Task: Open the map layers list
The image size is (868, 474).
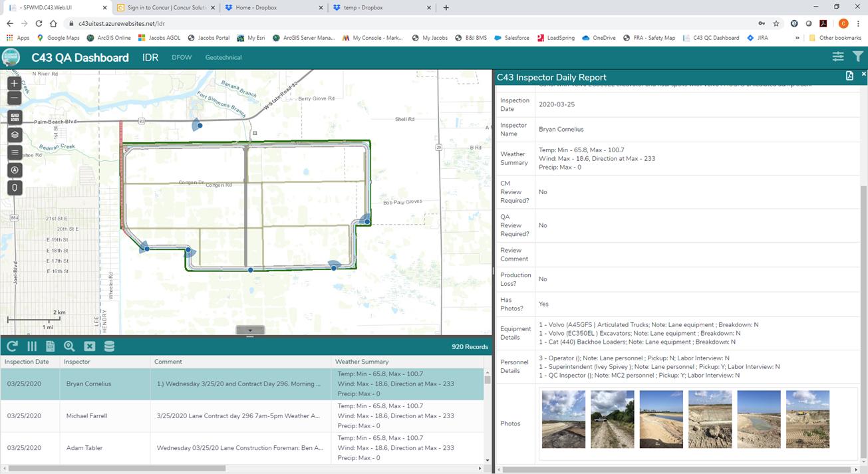Action: pyautogui.click(x=15, y=135)
